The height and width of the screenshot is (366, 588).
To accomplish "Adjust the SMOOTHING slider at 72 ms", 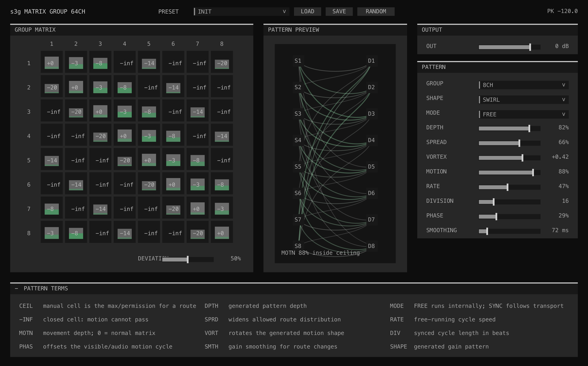I will pos(509,231).
